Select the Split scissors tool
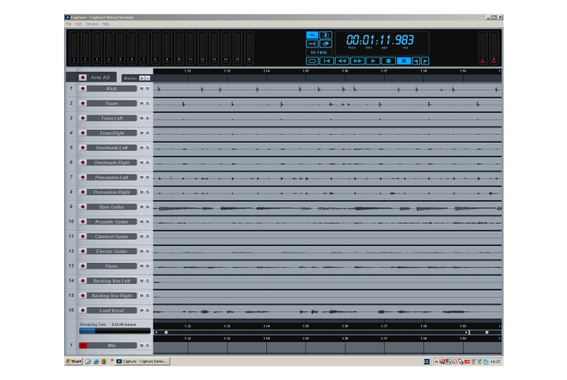 point(312,44)
